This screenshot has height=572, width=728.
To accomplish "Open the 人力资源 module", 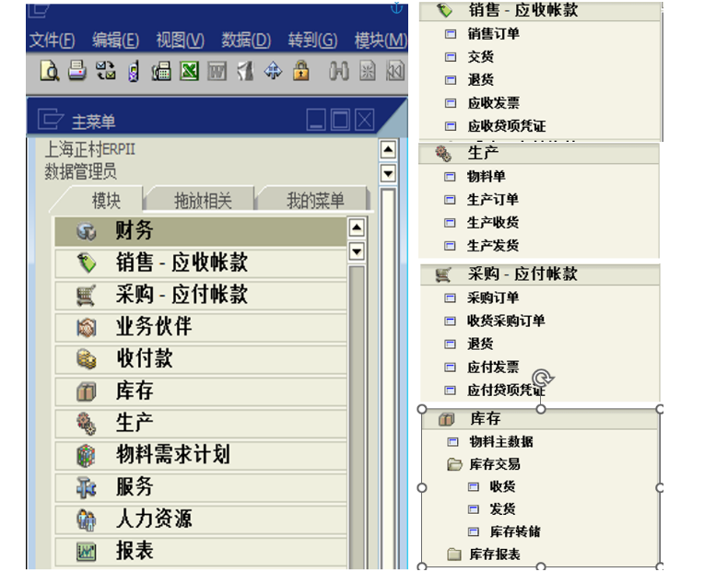I will coord(201,519).
